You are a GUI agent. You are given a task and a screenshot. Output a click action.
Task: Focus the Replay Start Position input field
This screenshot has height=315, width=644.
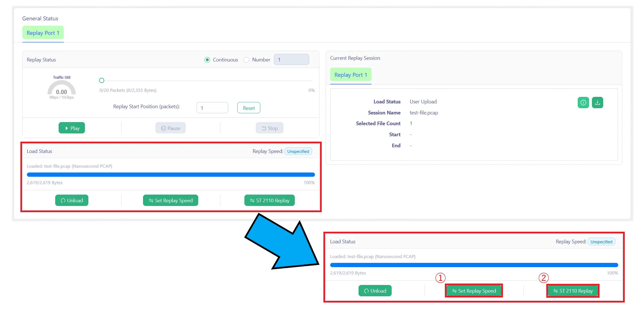212,108
